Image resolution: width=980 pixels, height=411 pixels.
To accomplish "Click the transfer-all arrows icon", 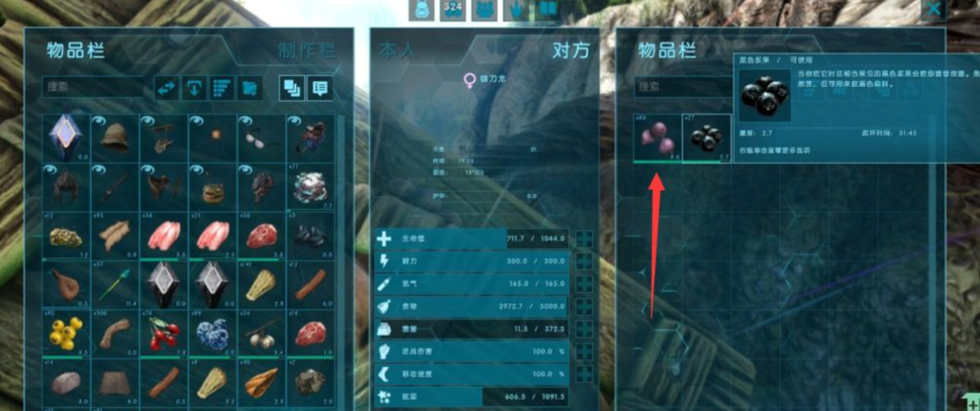I will [x=167, y=88].
